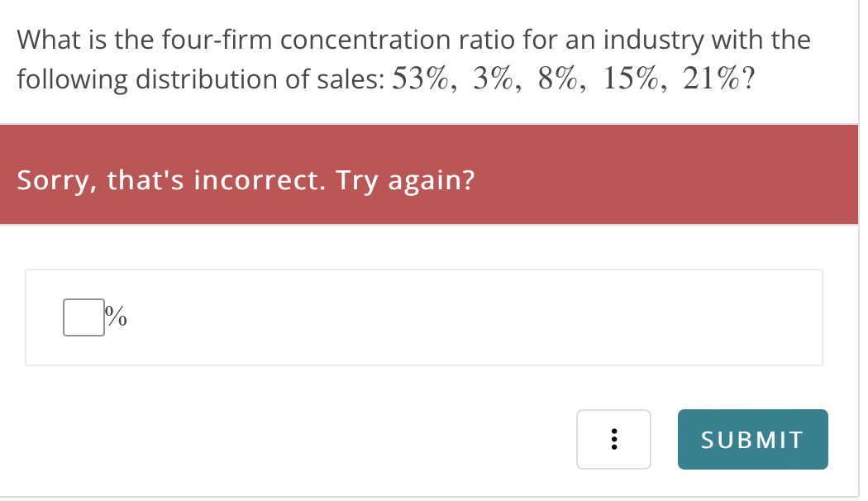Click the sales distribution figures in question

tap(575, 79)
